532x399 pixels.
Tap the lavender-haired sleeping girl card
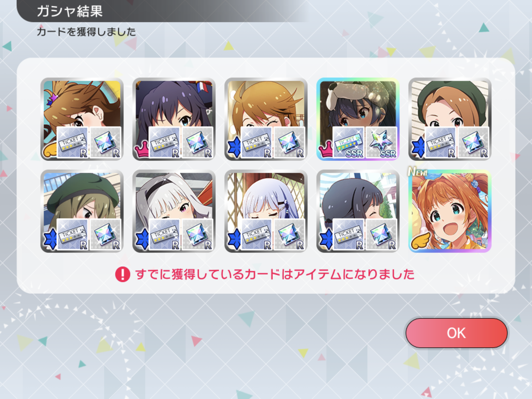point(266,211)
